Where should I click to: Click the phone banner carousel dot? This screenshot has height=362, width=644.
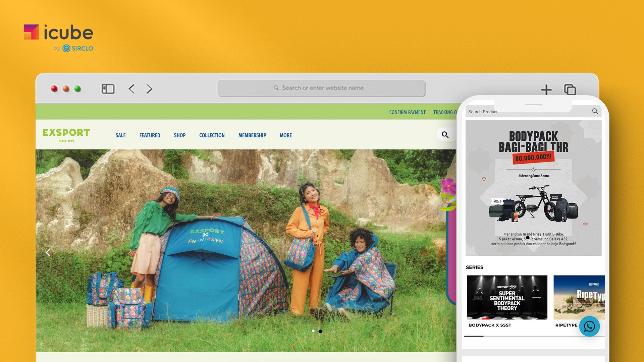528,238
